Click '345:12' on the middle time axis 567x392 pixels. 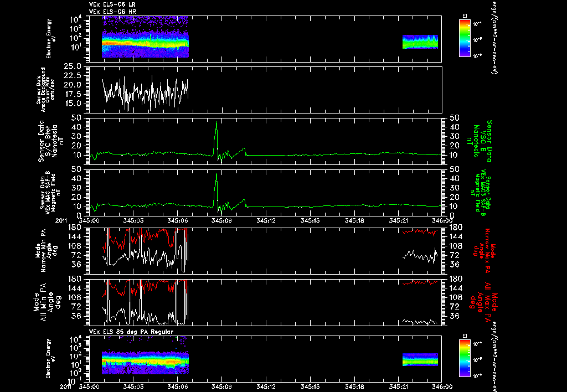tap(266, 220)
